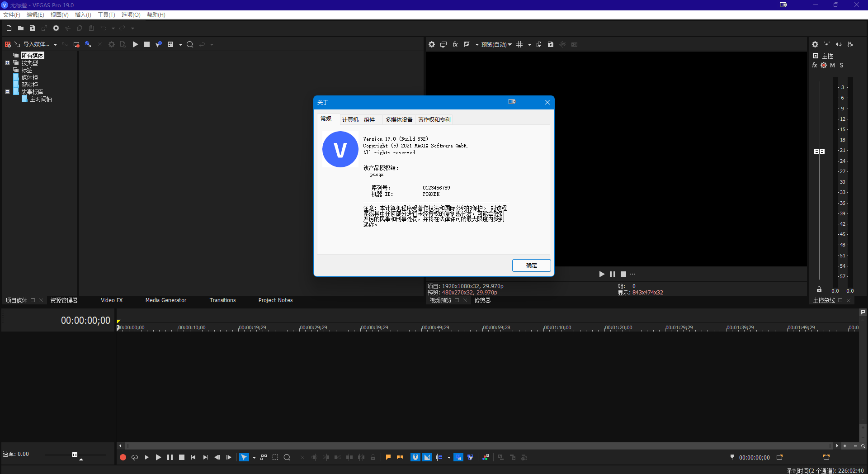Switch to the 多媒体设备 tab in About dialog
This screenshot has width=868, height=474.
coord(399,119)
